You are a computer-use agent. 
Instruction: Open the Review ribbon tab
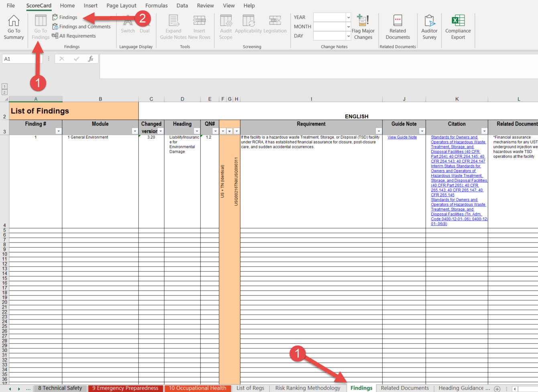tap(205, 6)
